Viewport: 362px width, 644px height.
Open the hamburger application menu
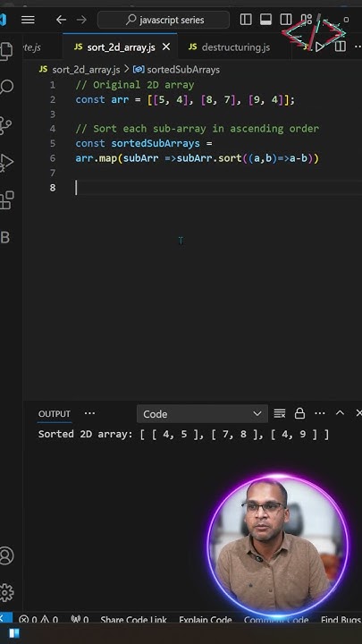(x=28, y=20)
